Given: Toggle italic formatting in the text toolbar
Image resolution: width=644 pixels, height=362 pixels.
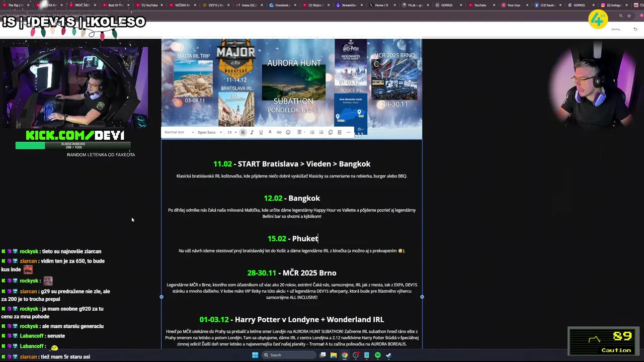Looking at the screenshot, I should click(252, 132).
